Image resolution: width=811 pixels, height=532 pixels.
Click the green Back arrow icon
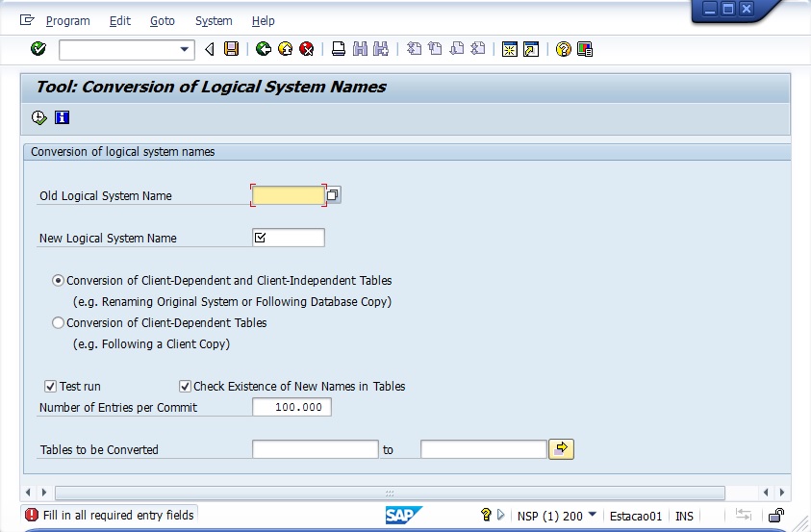pyautogui.click(x=263, y=49)
